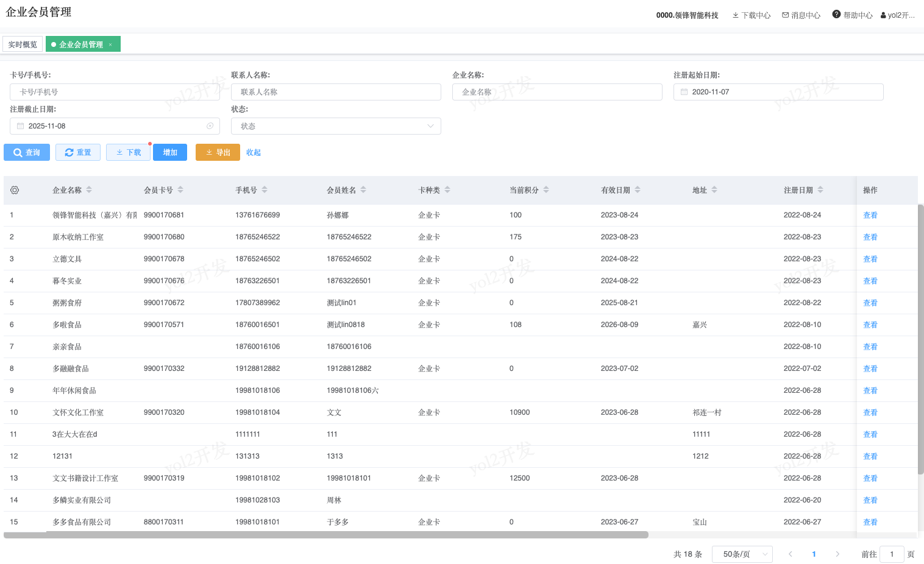The height and width of the screenshot is (564, 924).
Task: Sort by registration date column arrows
Action: (820, 190)
